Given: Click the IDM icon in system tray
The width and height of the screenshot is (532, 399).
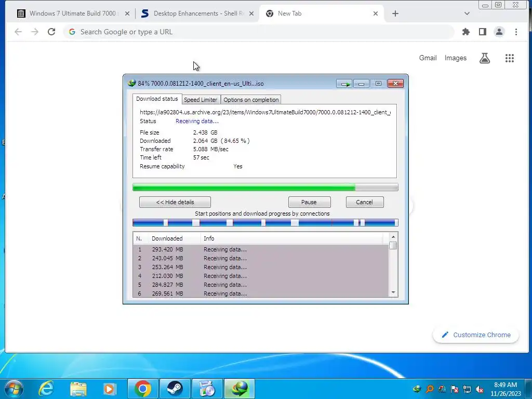Looking at the screenshot, I should coord(417,389).
